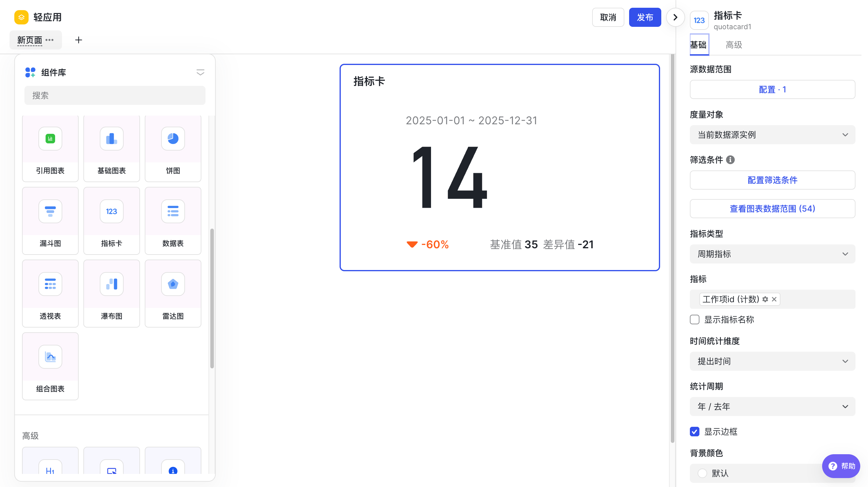This screenshot has width=868, height=487.
Task: Click the 指标卡 card title on canvas
Action: coord(369,81)
